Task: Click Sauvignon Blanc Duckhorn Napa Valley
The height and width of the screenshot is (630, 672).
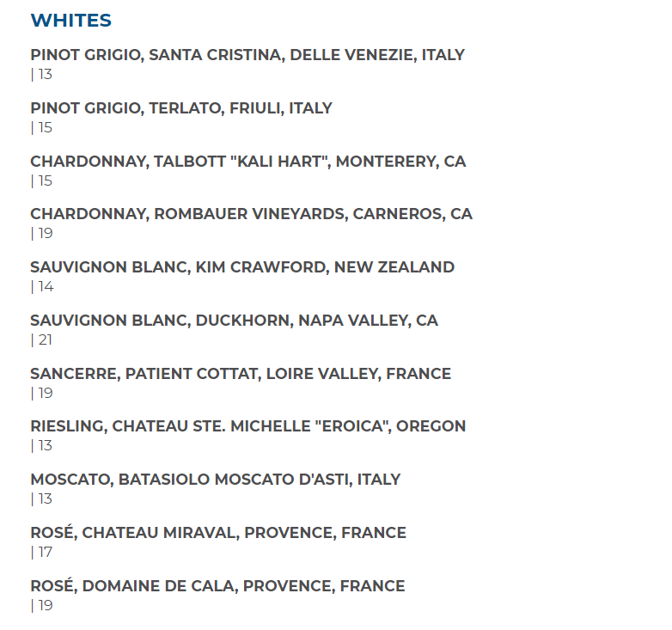Action: tap(234, 321)
